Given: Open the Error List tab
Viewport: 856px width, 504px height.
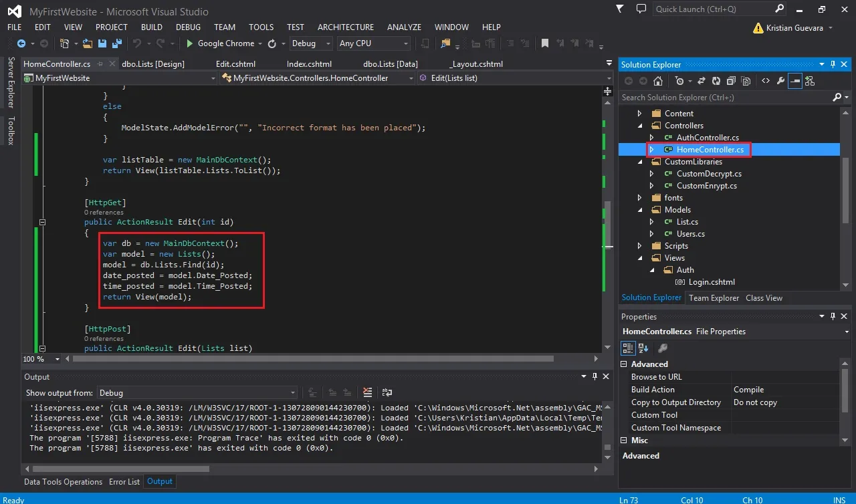Looking at the screenshot, I should 124,482.
